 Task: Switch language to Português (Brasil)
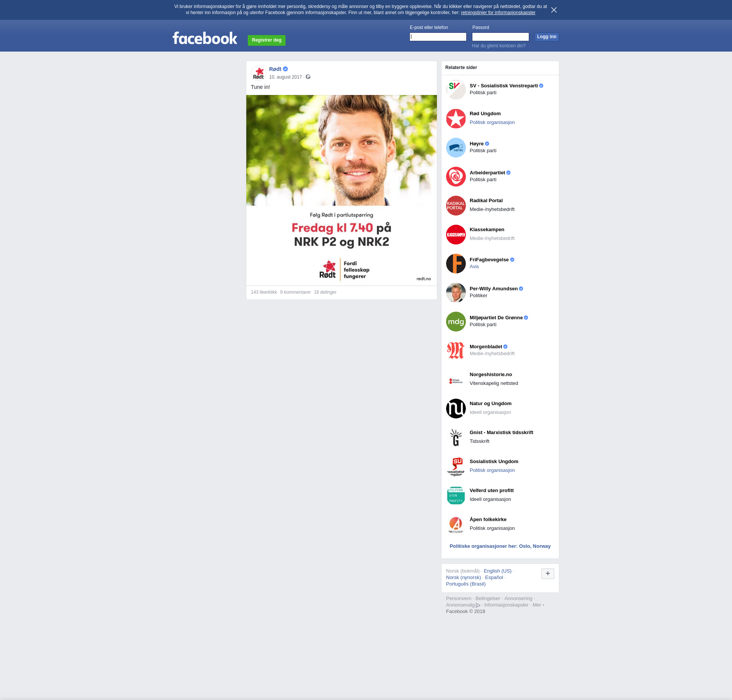pyautogui.click(x=466, y=584)
